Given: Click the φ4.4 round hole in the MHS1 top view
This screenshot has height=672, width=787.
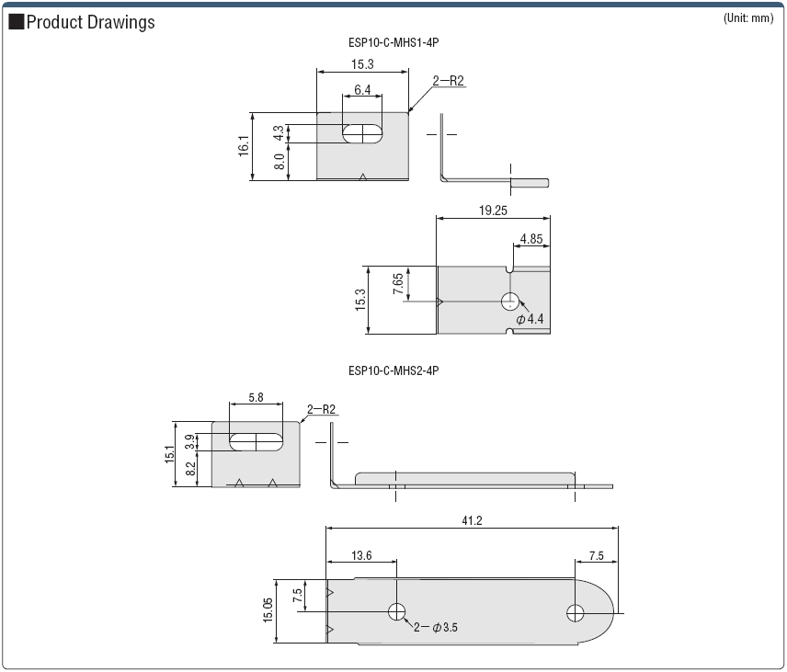Looking at the screenshot, I should [510, 302].
